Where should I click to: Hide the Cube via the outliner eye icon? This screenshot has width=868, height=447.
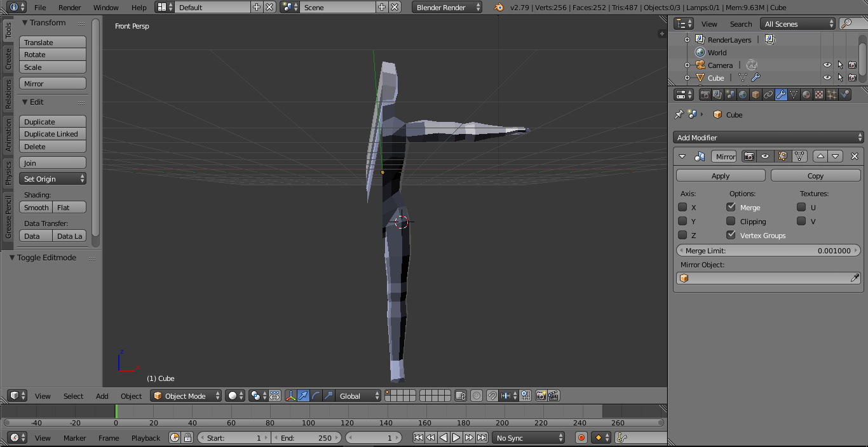tap(827, 77)
